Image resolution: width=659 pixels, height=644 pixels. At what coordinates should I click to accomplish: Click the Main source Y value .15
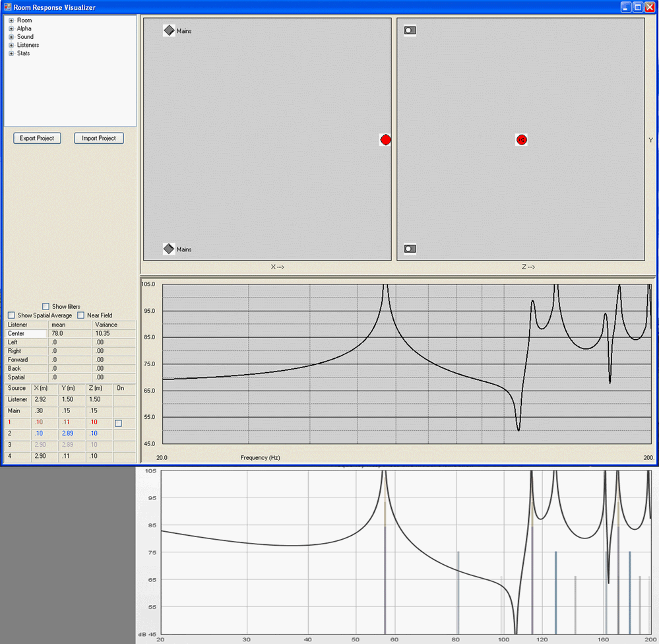[66, 410]
